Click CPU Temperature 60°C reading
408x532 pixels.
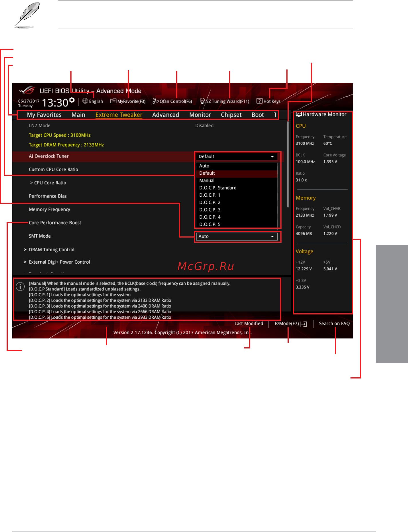coord(328,144)
